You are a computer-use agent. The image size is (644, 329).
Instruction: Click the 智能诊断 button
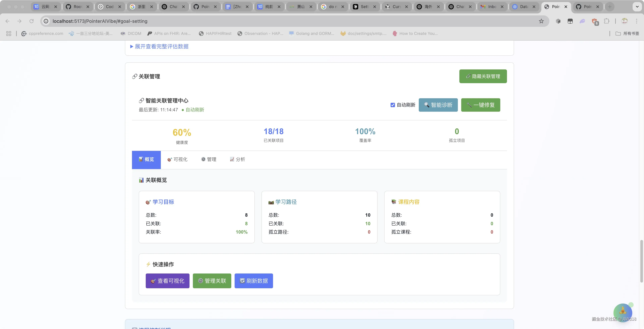coord(438,105)
